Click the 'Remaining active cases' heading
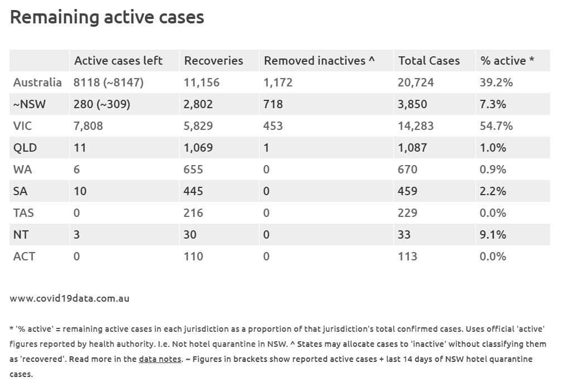 (107, 17)
